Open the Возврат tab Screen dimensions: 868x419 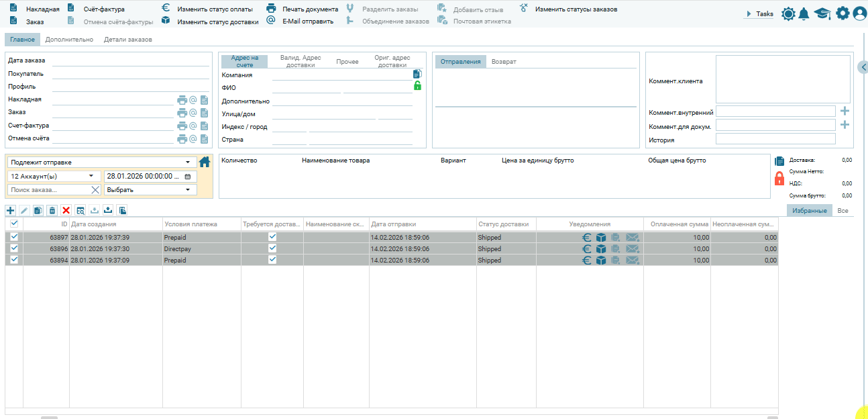pyautogui.click(x=504, y=62)
